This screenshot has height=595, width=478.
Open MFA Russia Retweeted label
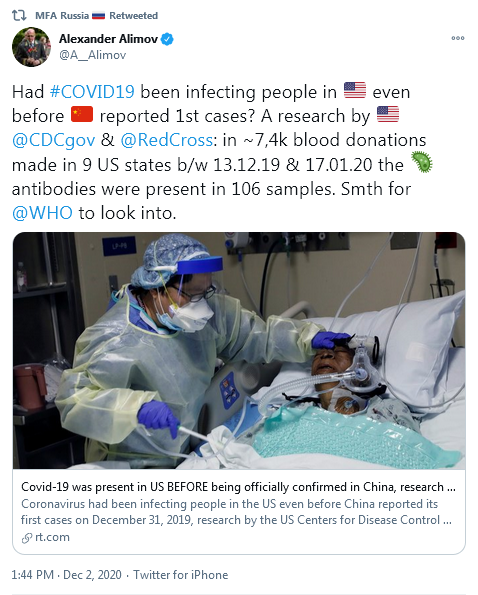(x=96, y=16)
